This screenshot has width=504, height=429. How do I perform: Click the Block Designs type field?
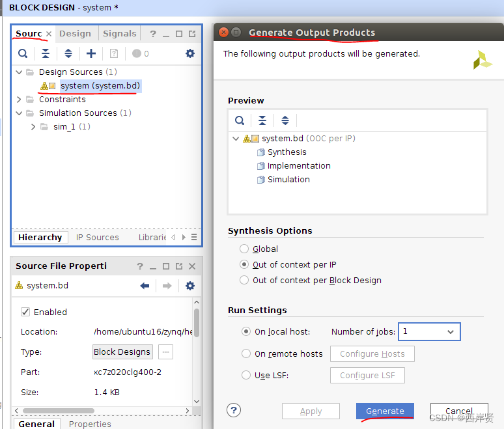(x=122, y=352)
